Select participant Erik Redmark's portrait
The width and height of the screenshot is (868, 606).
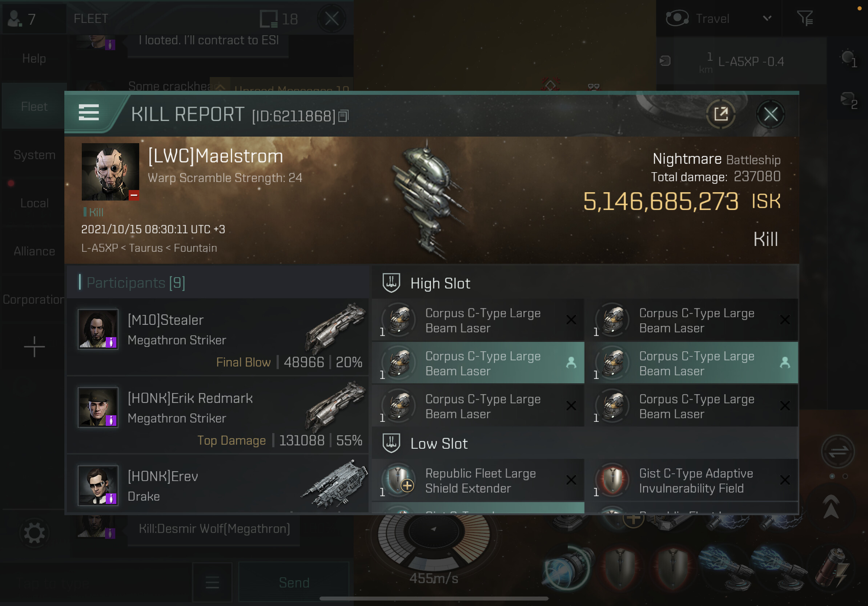tap(98, 407)
